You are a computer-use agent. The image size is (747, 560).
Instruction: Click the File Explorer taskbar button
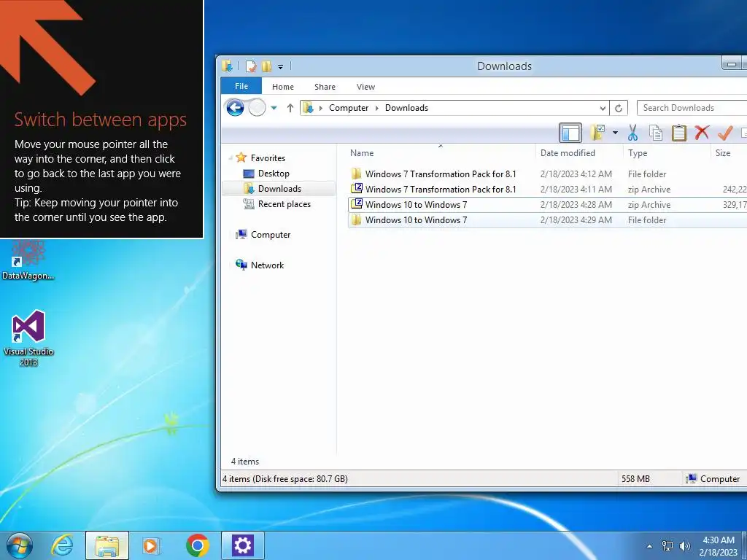click(x=107, y=545)
